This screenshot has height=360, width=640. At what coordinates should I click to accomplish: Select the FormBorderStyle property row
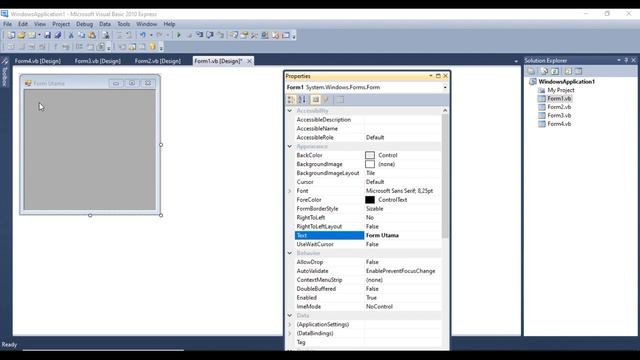(x=368, y=209)
